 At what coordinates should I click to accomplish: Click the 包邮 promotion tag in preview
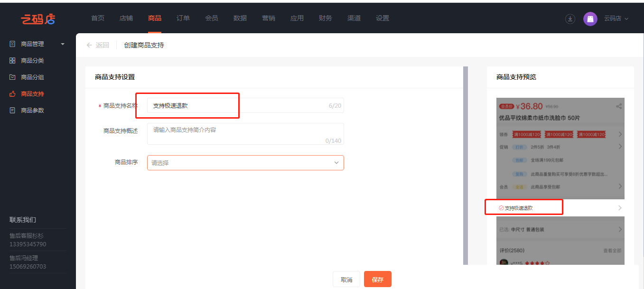[520, 160]
